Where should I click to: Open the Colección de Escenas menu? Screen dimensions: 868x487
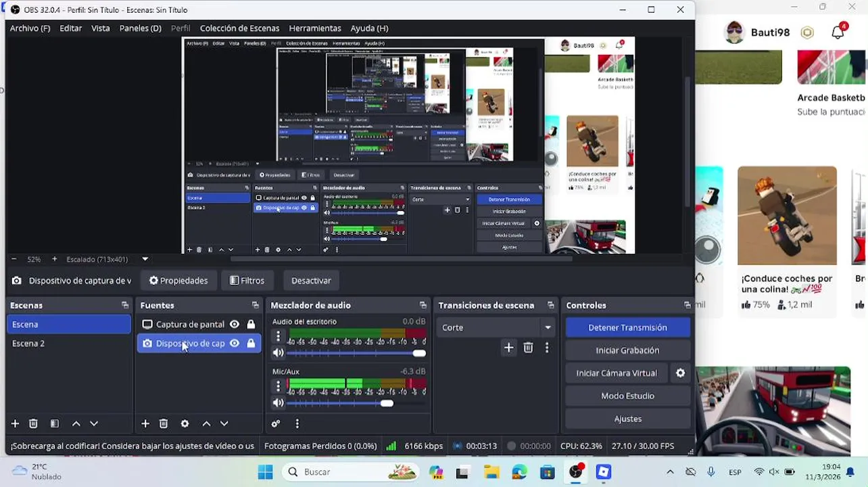[239, 28]
